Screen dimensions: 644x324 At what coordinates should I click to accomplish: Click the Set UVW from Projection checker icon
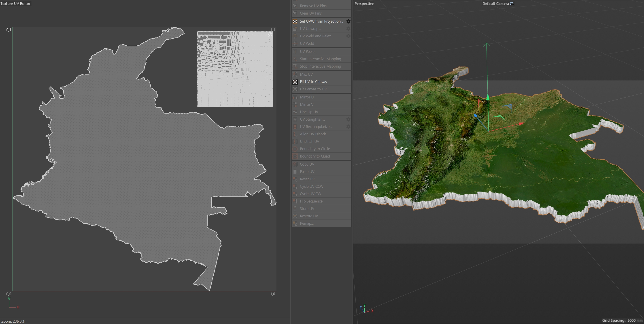pos(295,21)
